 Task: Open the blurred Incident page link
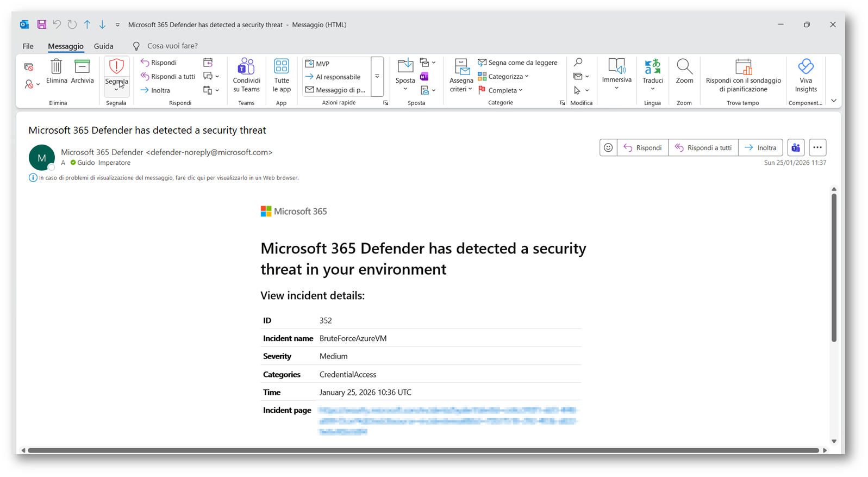pos(447,420)
